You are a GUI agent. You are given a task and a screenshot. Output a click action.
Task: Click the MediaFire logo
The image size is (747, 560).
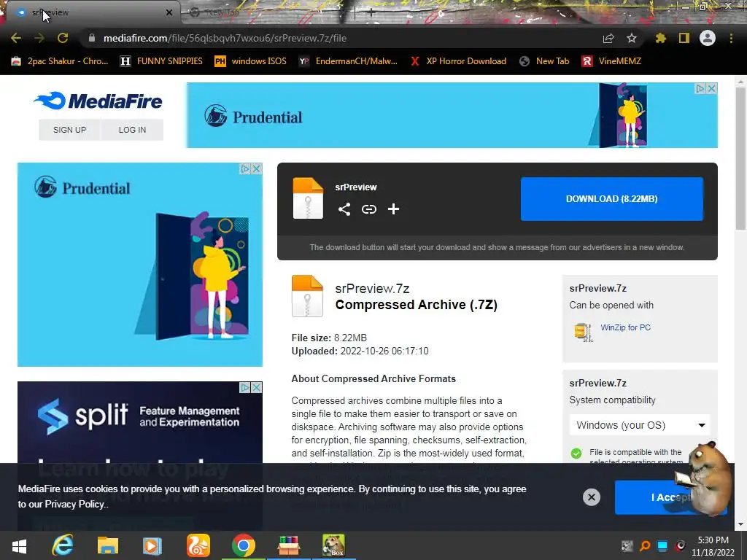coord(98,101)
